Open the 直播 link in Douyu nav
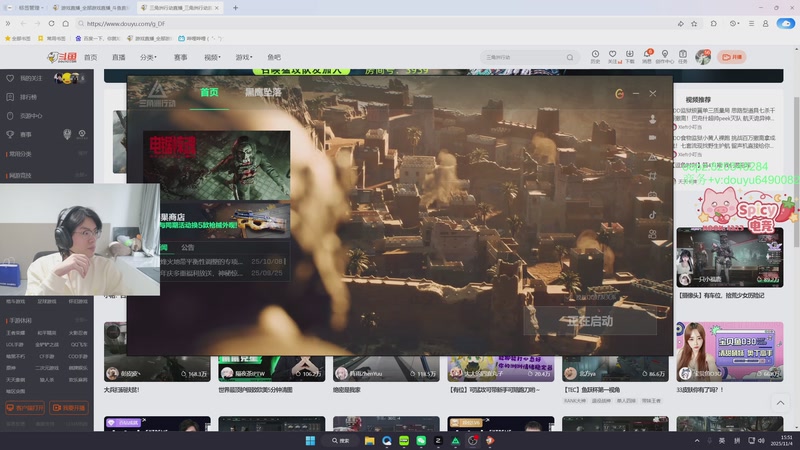800x450 pixels. pos(118,57)
